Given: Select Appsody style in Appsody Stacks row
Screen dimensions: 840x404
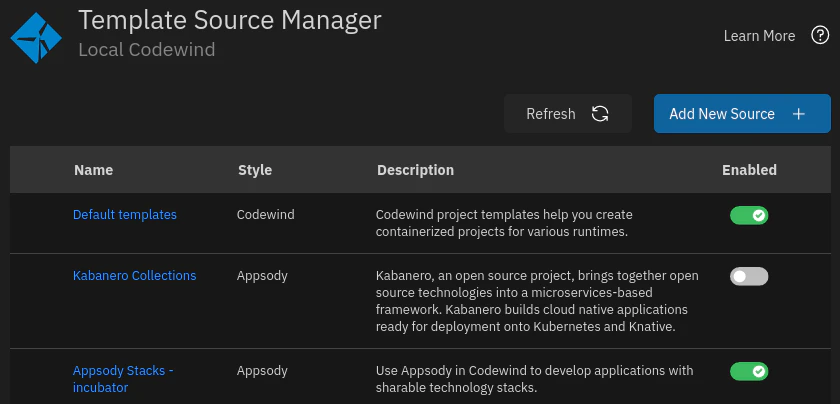Looking at the screenshot, I should (x=262, y=370).
